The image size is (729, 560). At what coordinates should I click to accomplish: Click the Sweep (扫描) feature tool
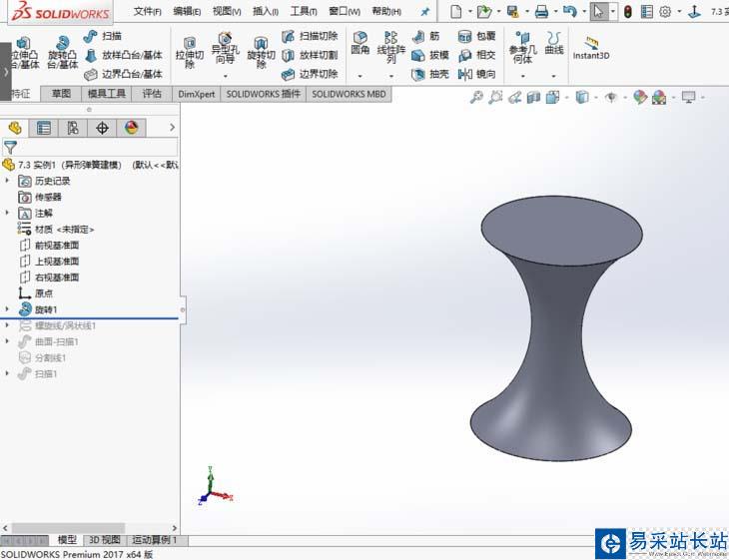coord(103,36)
